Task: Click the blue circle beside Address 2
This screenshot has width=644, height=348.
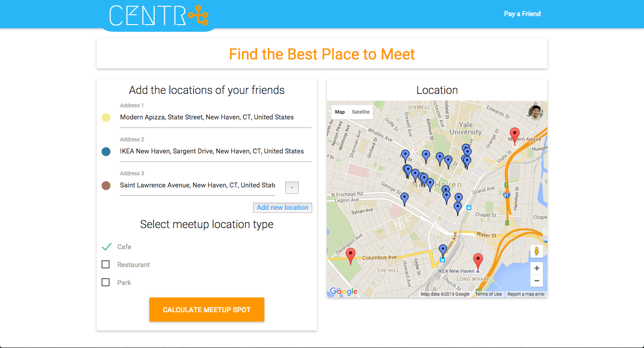Action: click(x=106, y=152)
